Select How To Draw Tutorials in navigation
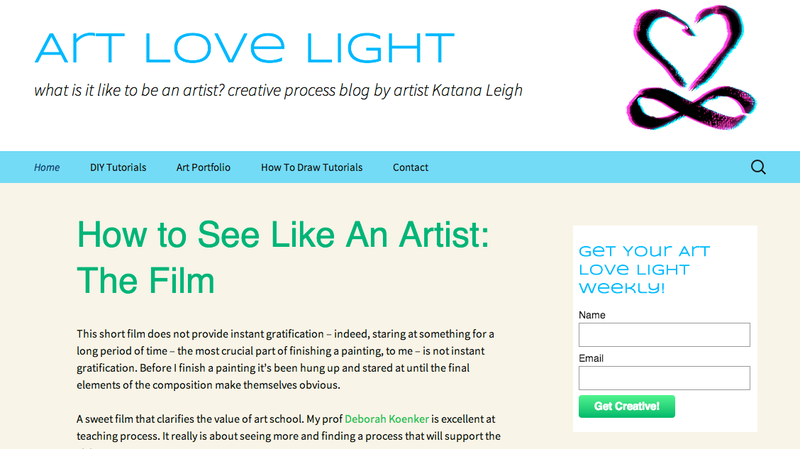 click(312, 167)
